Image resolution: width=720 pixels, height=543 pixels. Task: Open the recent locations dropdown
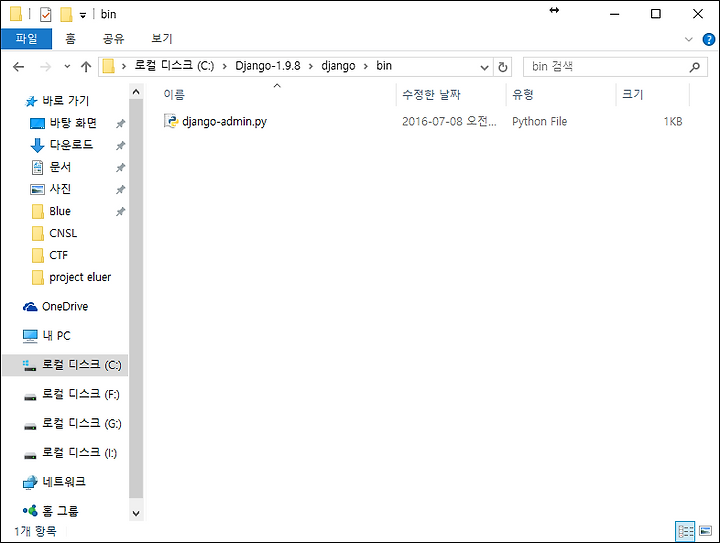(x=67, y=67)
